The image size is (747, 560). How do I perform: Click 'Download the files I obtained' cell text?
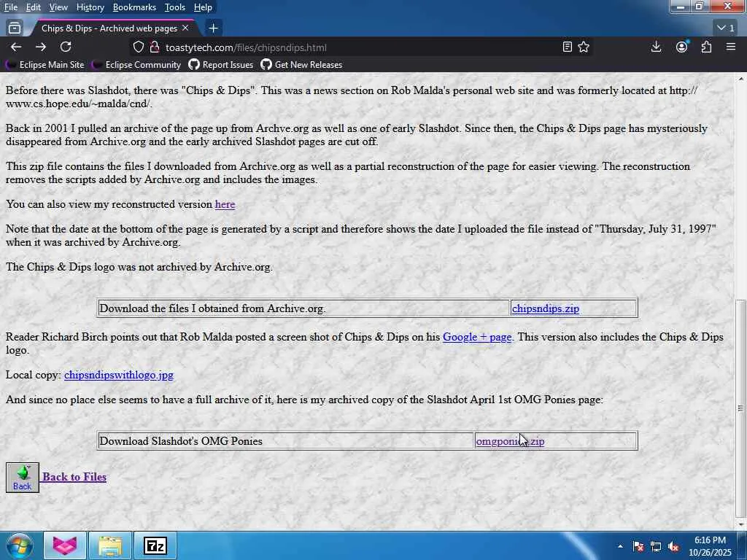(212, 308)
